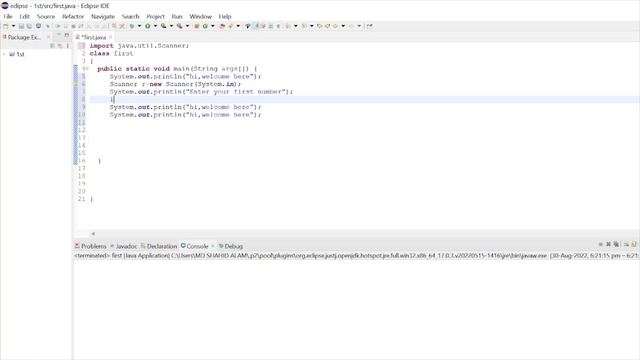The image size is (640, 360).
Task: Open the Package Explorer view menu
Action: click(67, 46)
